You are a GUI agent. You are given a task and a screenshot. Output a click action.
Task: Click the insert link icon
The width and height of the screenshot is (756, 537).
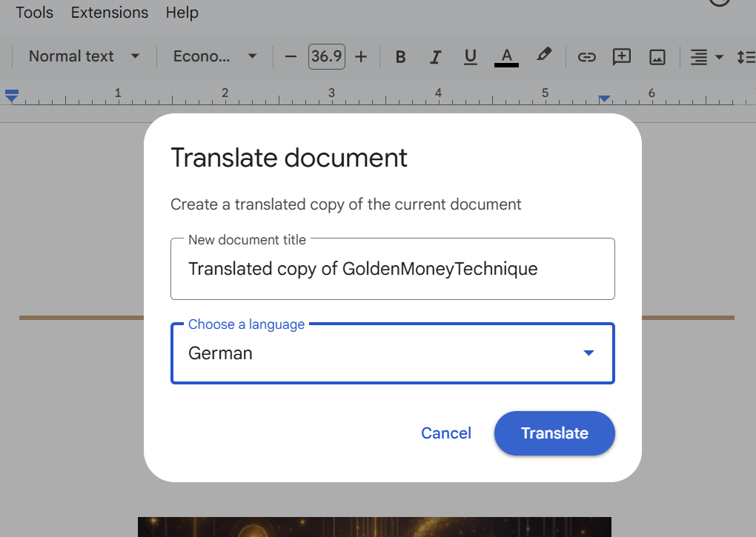(x=586, y=57)
